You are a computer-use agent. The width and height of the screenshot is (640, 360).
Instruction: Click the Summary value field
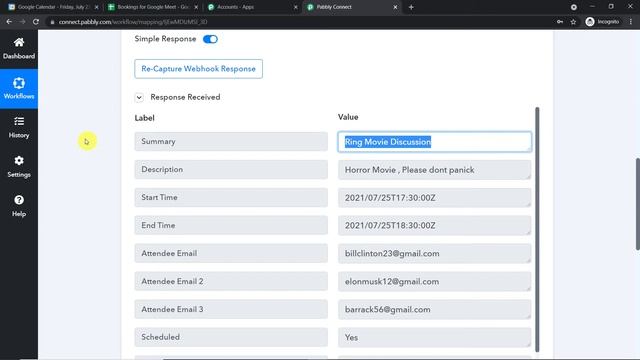[x=435, y=142]
